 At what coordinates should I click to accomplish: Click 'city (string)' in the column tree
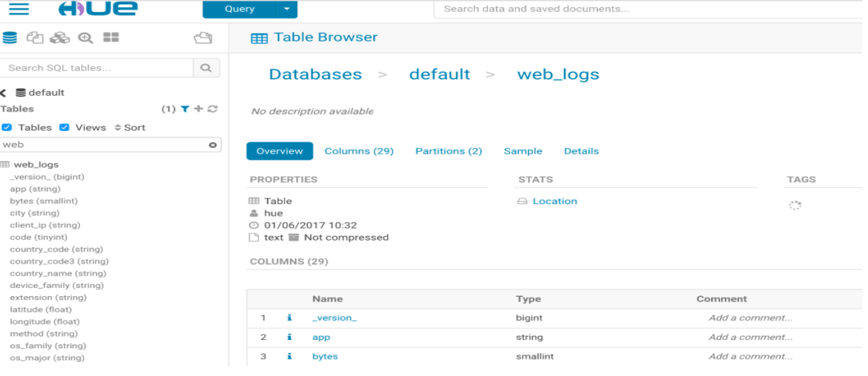[x=35, y=213]
